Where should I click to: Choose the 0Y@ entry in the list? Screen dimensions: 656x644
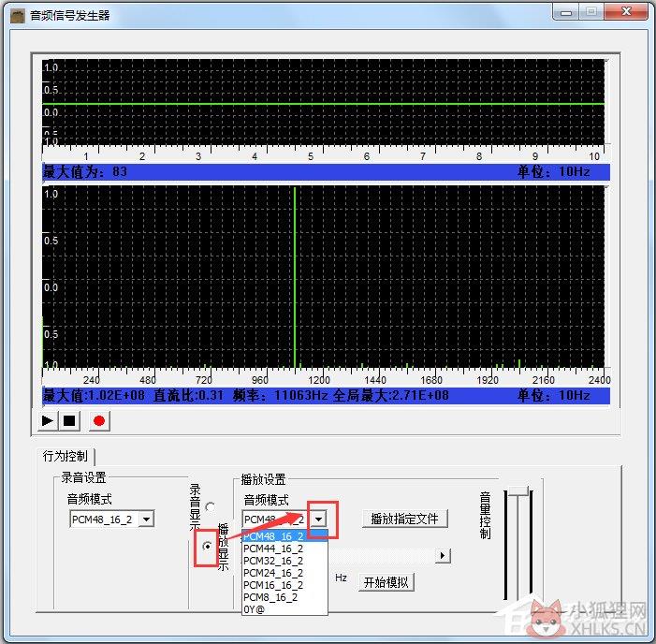(x=284, y=609)
